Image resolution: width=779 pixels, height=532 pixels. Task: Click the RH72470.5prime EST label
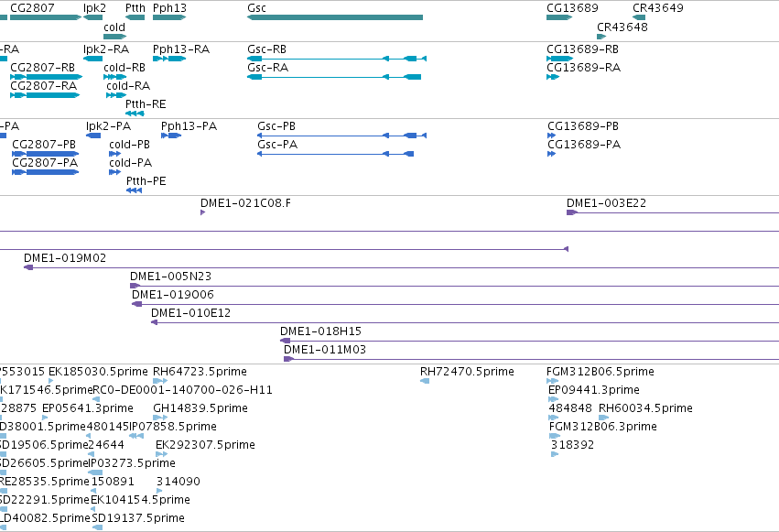467,372
